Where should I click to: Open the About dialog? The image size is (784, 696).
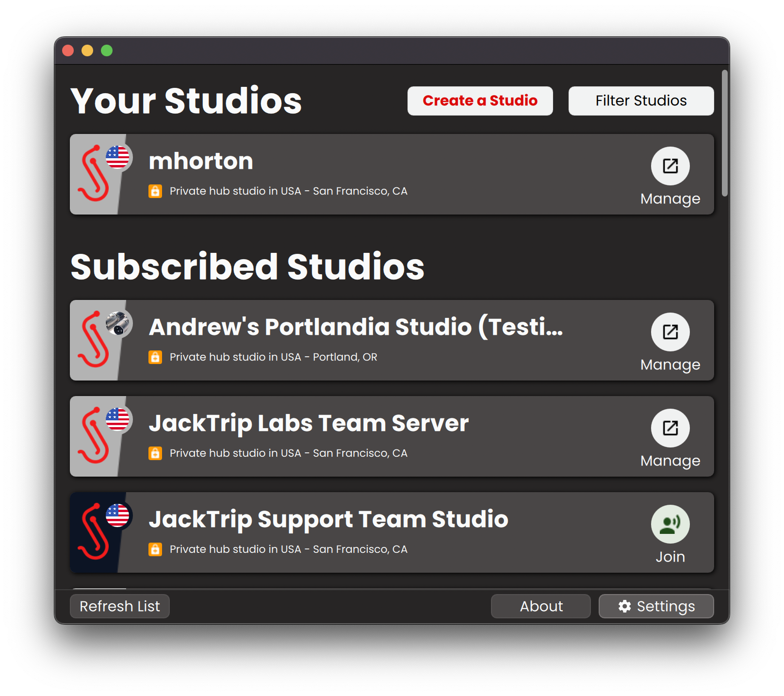pos(540,606)
